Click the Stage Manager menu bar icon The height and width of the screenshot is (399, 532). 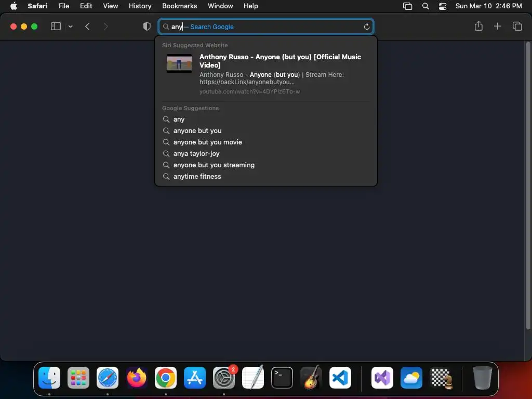point(407,6)
